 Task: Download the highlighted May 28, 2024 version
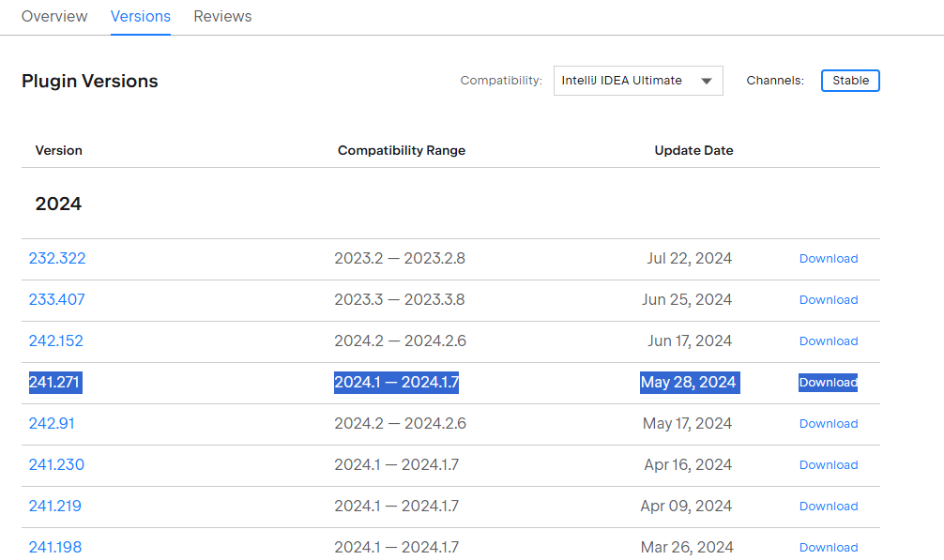(828, 383)
